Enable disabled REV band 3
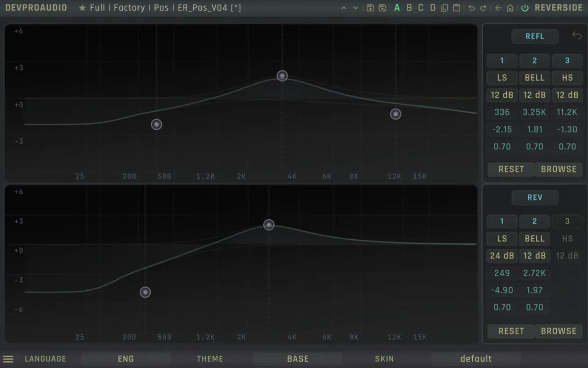588x368 pixels. point(567,221)
